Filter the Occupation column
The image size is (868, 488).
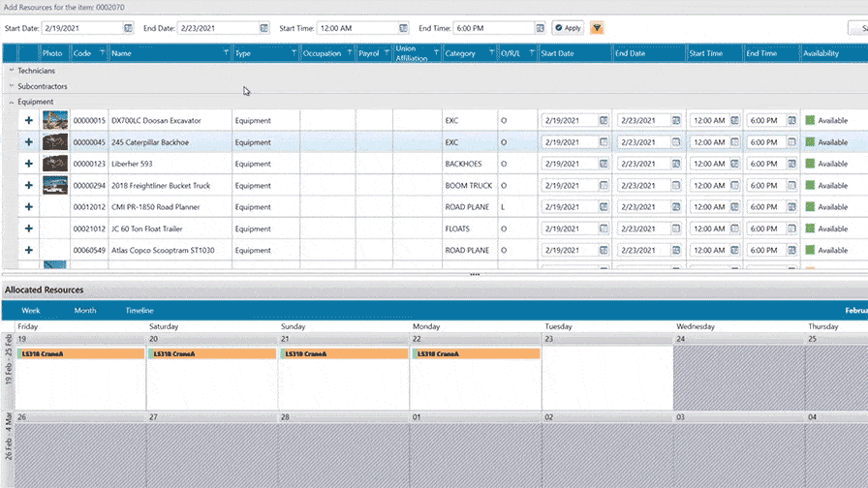coord(350,52)
